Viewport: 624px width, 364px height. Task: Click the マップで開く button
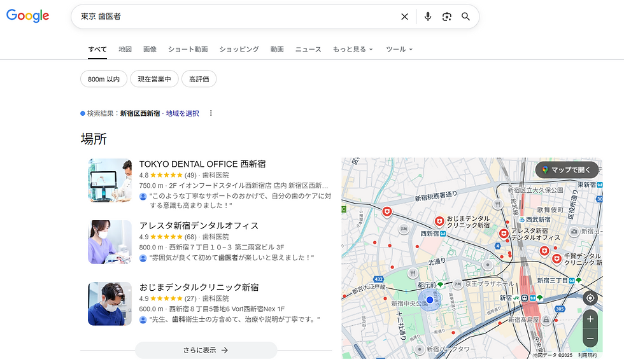point(567,170)
